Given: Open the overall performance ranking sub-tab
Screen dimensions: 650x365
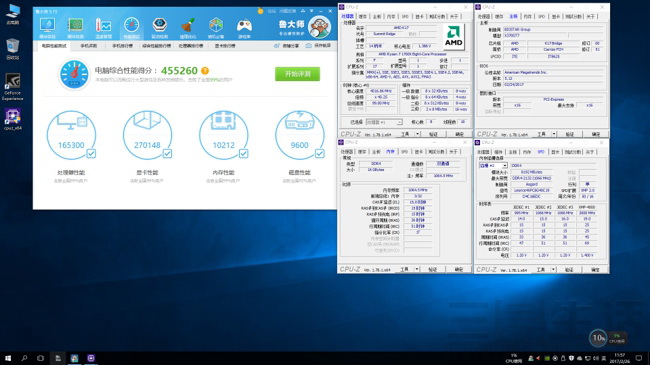Looking at the screenshot, I should (x=156, y=46).
